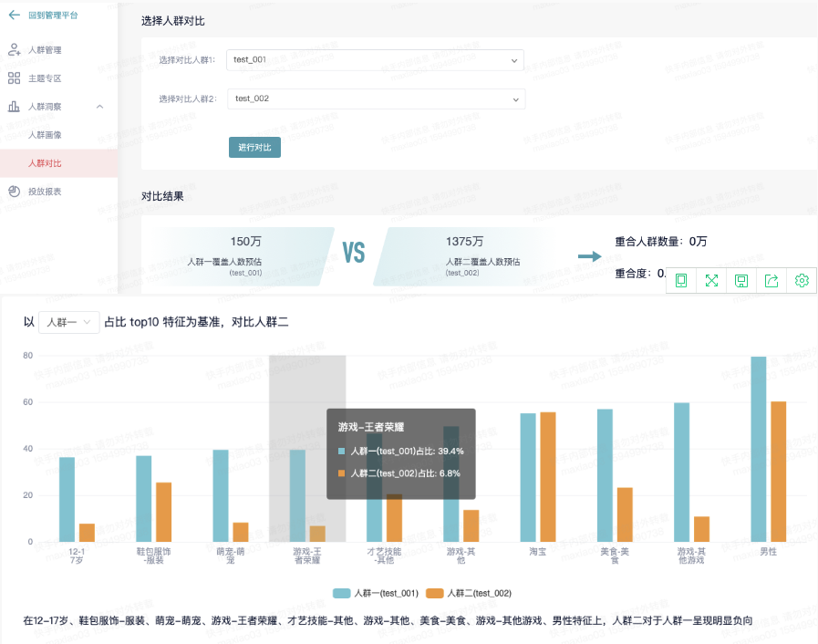
Task: Open the 选择对比人群2 dropdown showing test_002
Action: (x=376, y=99)
